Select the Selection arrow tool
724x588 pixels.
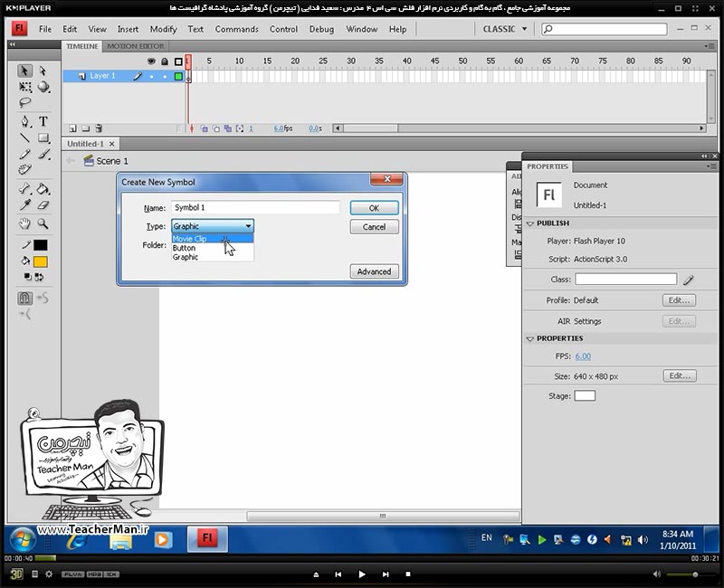[24, 71]
